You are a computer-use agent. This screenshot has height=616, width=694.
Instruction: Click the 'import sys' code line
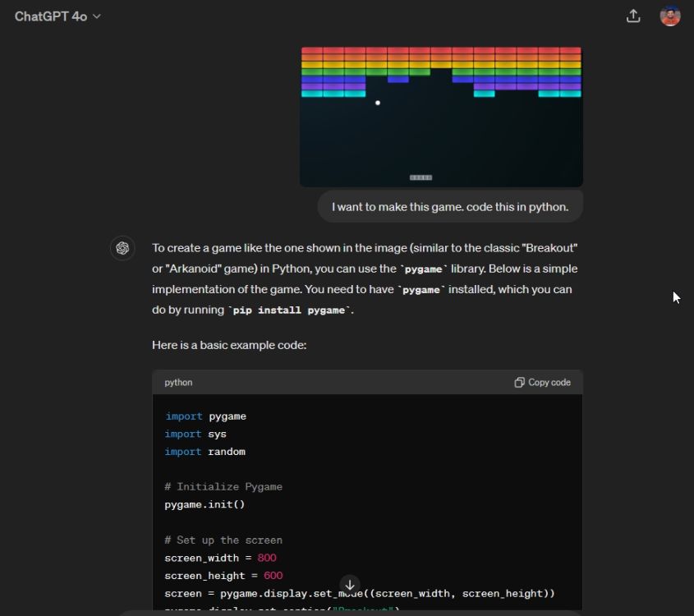point(195,434)
